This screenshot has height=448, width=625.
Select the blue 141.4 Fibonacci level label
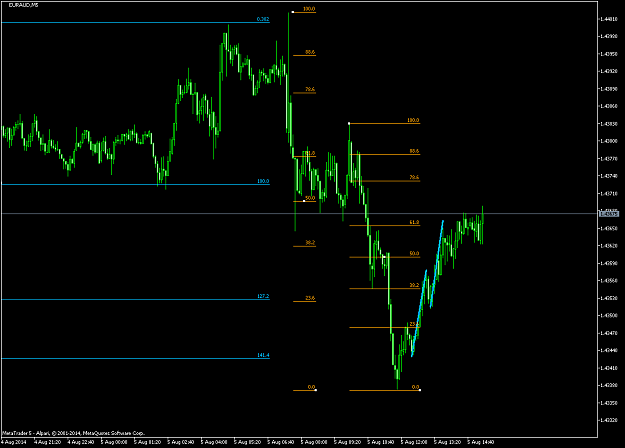point(263,355)
